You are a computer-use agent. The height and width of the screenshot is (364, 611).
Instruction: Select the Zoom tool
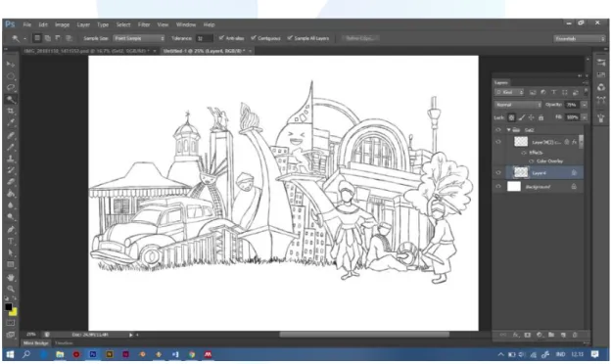coord(11,289)
